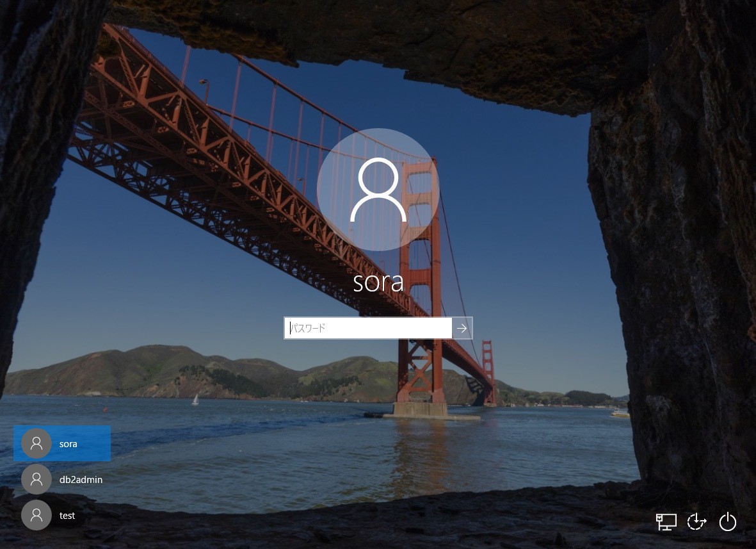
Task: Open the Ease of Access icon
Action: coord(696,522)
